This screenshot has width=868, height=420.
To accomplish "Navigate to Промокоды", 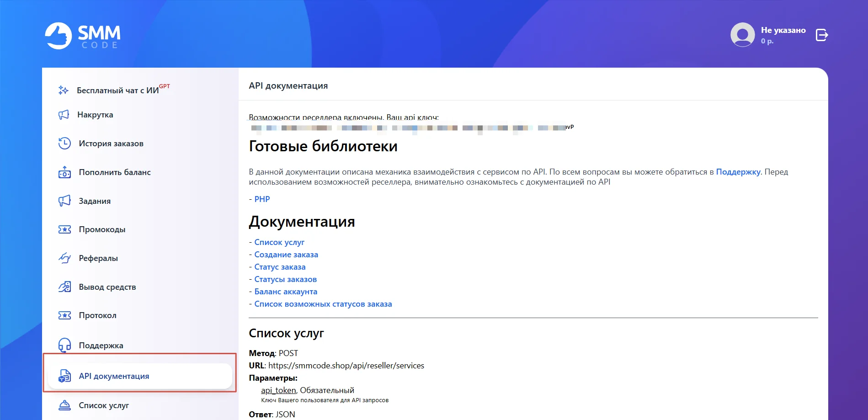I will click(x=102, y=229).
